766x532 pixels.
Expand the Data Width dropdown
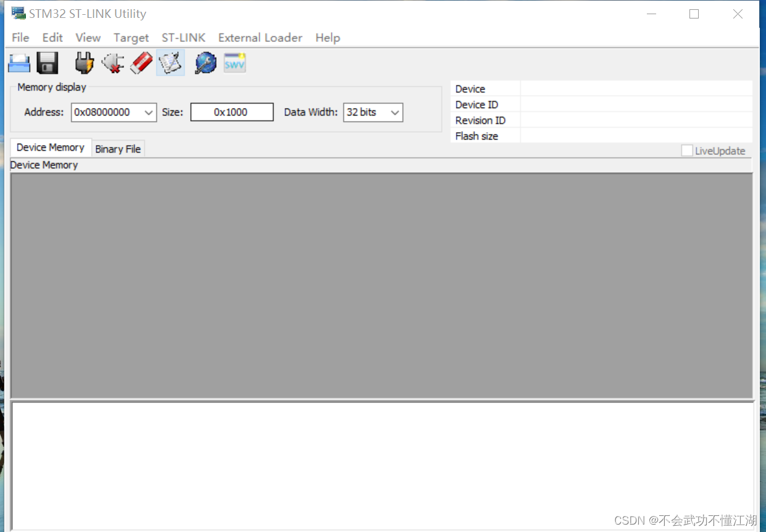click(x=395, y=112)
